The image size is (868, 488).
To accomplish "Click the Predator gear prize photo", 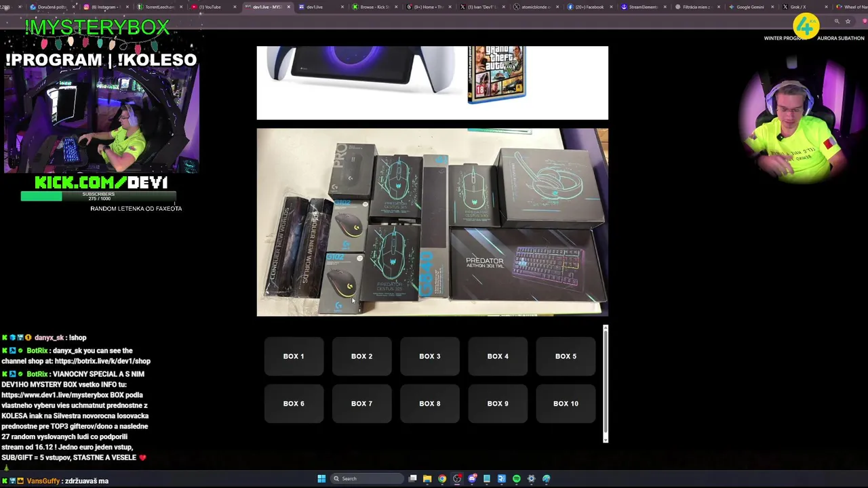I will 432,222.
